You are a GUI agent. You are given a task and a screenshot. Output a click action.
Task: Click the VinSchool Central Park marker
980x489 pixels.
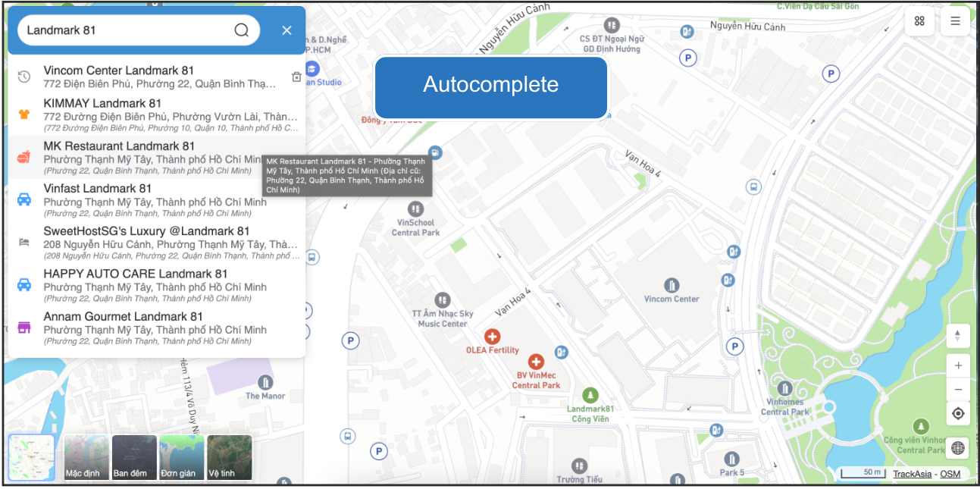(415, 208)
